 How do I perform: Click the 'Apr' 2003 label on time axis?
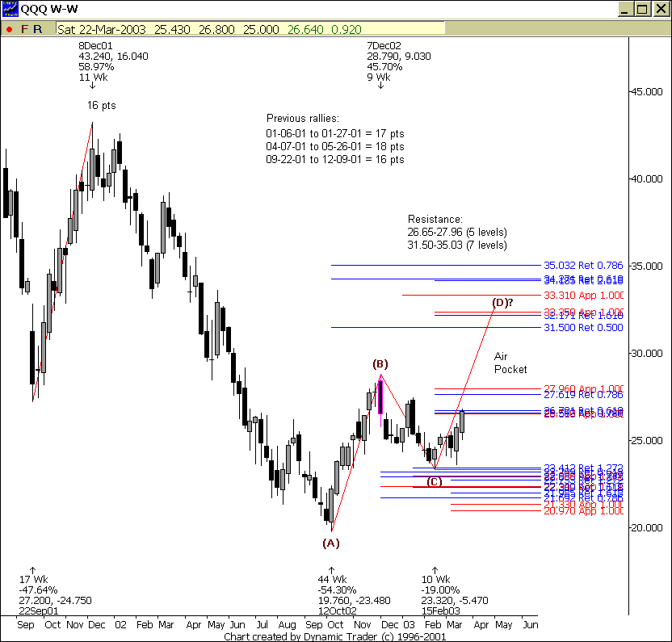coord(481,625)
